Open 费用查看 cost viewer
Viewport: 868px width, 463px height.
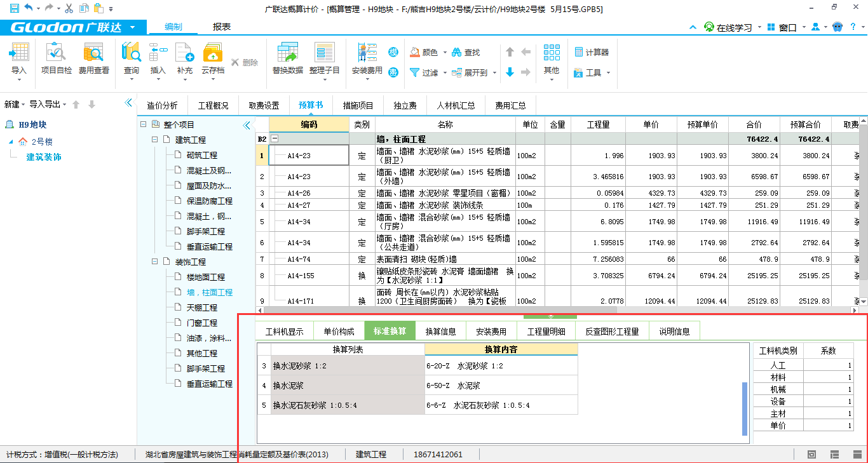[93, 59]
